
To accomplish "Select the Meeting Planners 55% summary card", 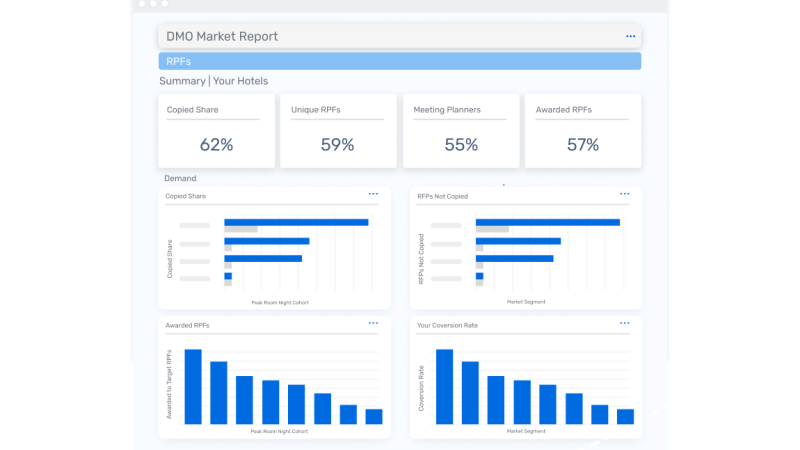I will click(460, 131).
